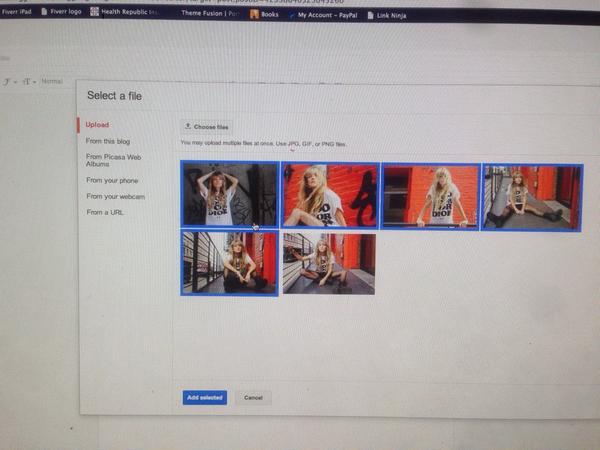Deselect thumbnail of girl crouching by fence
The height and width of the screenshot is (450, 600).
tap(229, 262)
